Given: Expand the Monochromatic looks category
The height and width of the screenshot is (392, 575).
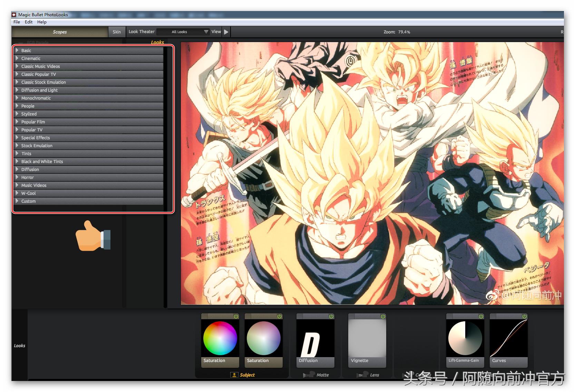Looking at the screenshot, I should coord(88,98).
